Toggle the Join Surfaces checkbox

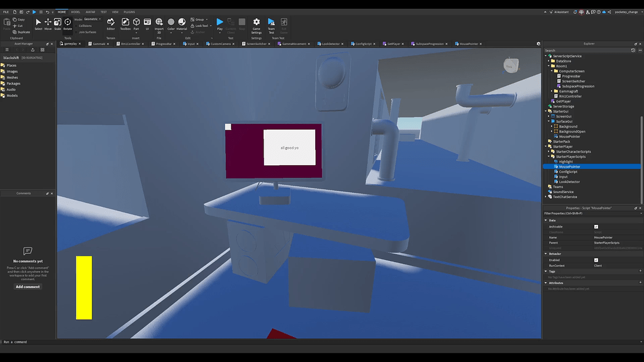[x=76, y=32]
